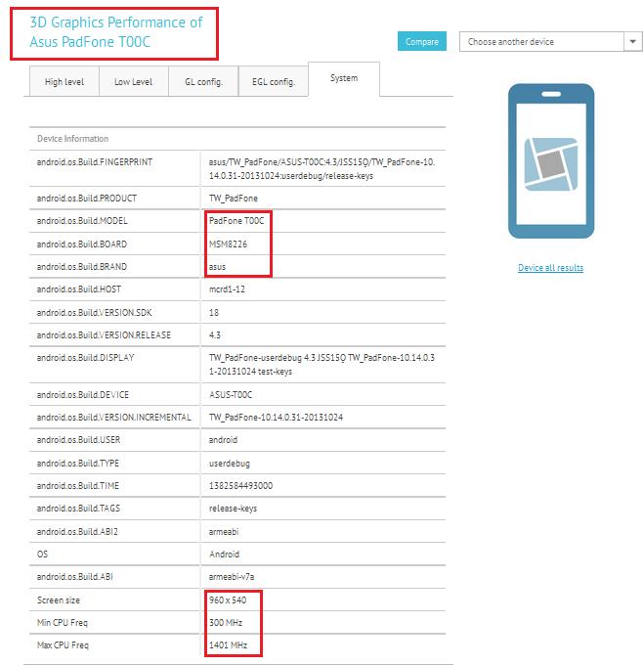Image resolution: width=644 pixels, height=666 pixels.
Task: Select the 'ASUS-T00C' device value
Action: [231, 394]
